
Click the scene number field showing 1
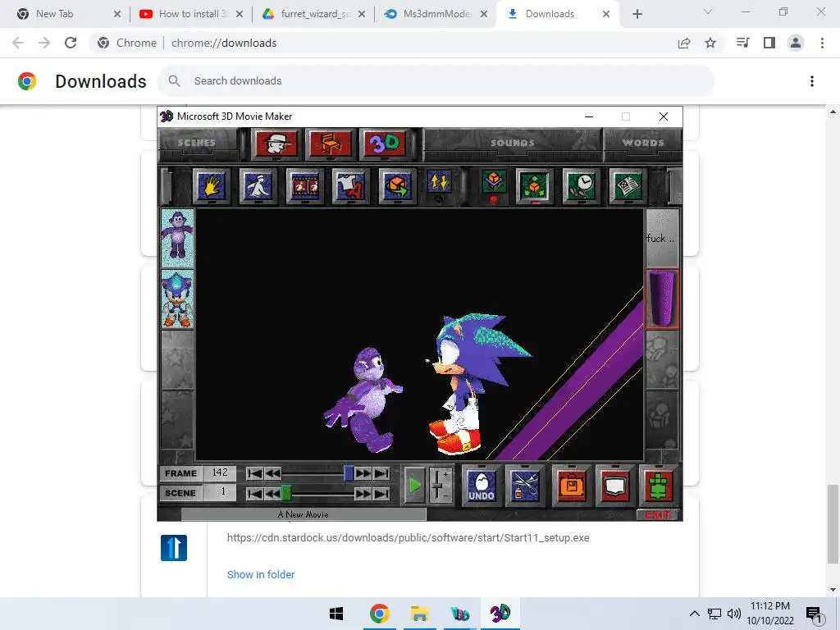(220, 492)
